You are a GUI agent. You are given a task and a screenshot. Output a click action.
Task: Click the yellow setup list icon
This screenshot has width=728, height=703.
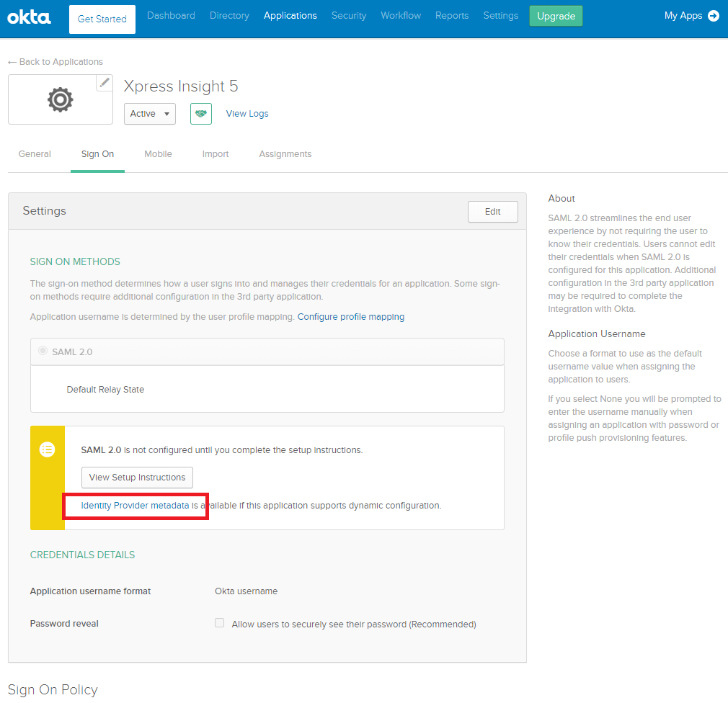[48, 449]
